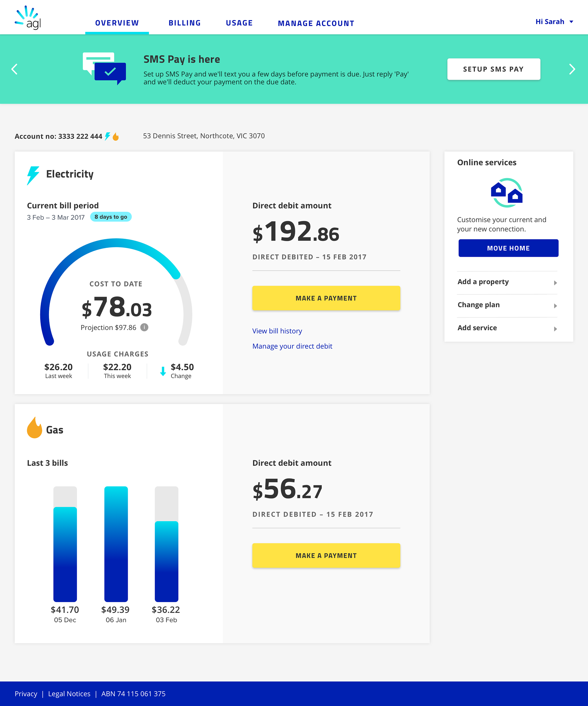Viewport: 588px width, 706px height.
Task: Click the 05 Dec gas bill bar
Action: coord(65,554)
